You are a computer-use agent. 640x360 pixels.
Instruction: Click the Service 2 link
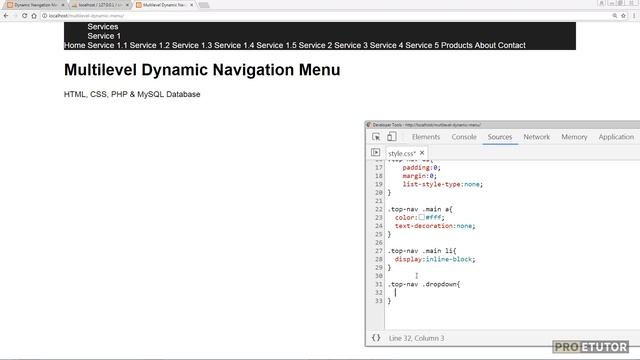pos(316,45)
